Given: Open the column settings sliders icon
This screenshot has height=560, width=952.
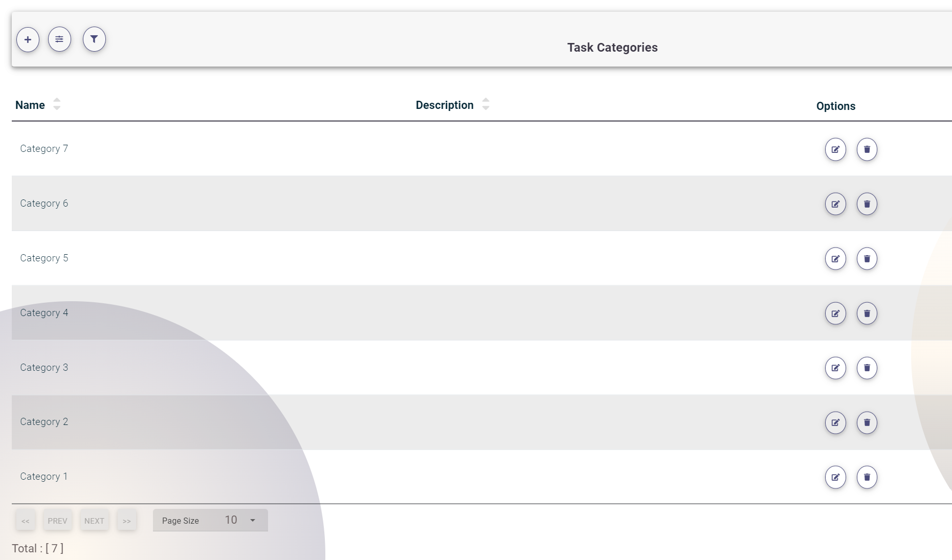Looking at the screenshot, I should [x=59, y=39].
